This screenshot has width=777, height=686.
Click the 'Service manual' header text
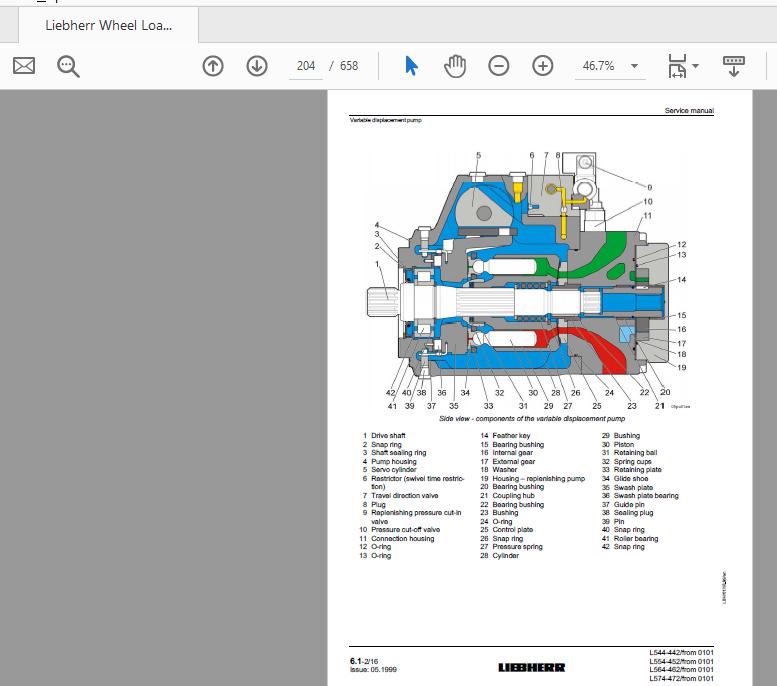[689, 111]
